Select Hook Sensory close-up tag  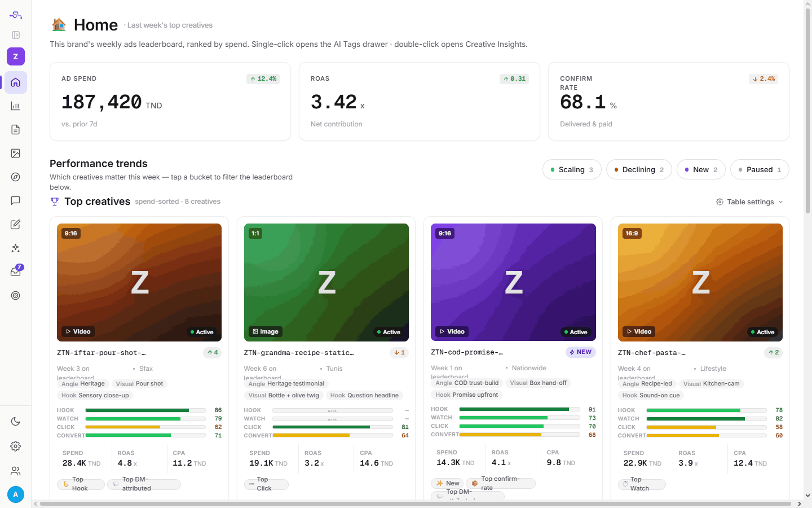(95, 396)
